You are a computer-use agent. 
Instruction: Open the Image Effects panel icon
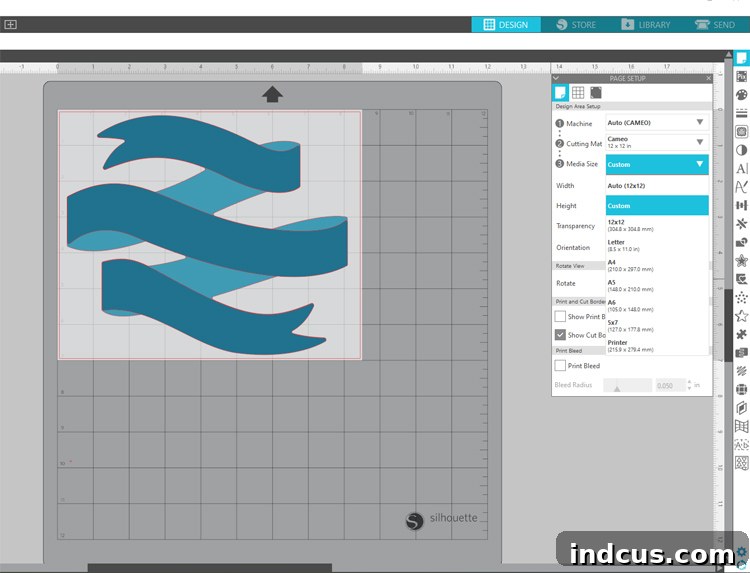tap(741, 132)
